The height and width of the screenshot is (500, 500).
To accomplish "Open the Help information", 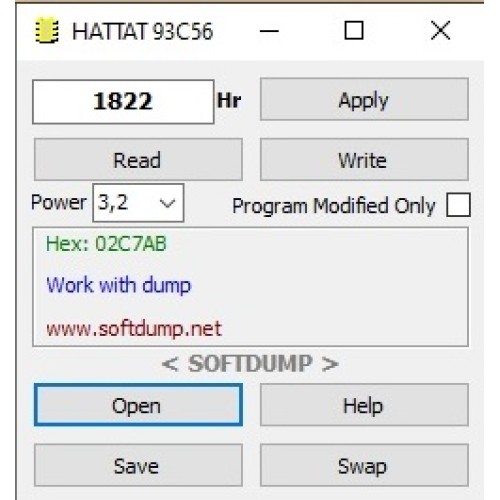I will tap(364, 405).
